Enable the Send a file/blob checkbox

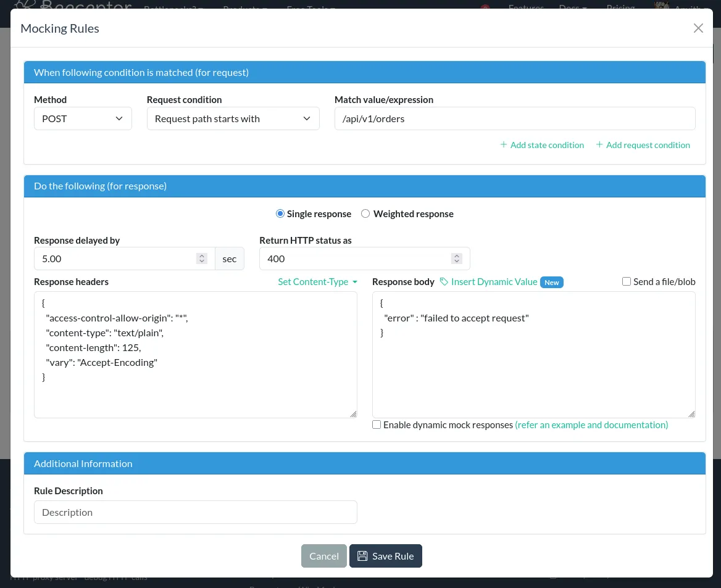[x=627, y=281]
